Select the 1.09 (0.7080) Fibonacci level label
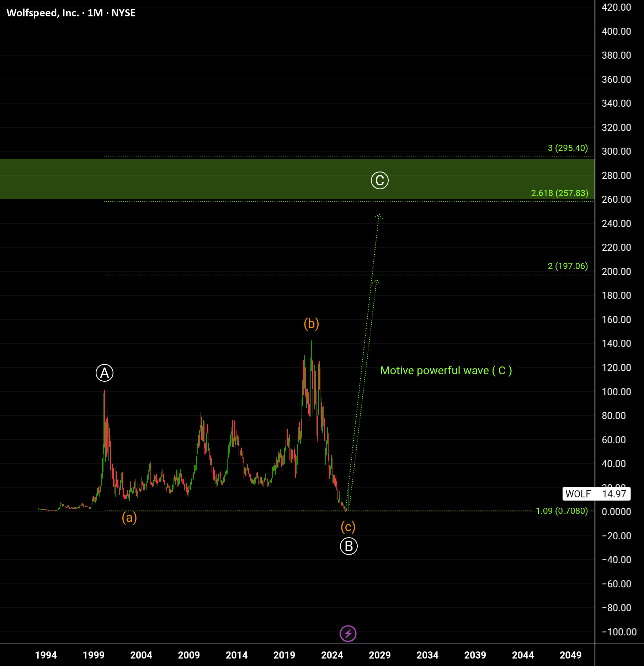 coord(562,511)
